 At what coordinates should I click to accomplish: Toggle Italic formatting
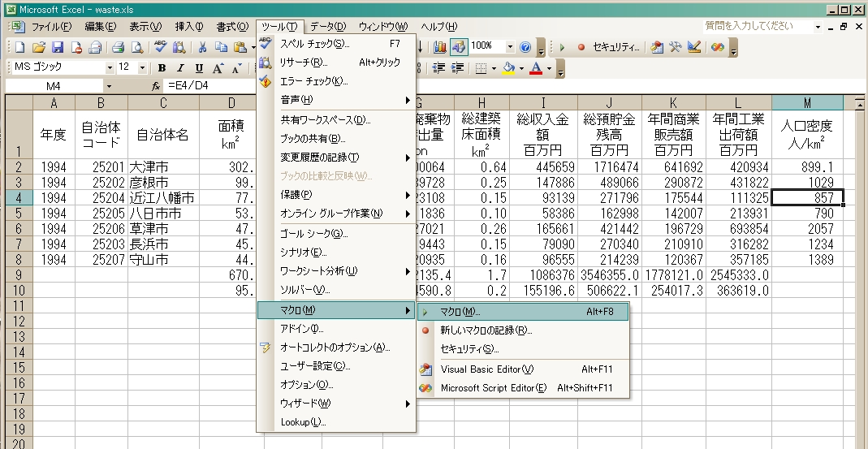[x=180, y=68]
